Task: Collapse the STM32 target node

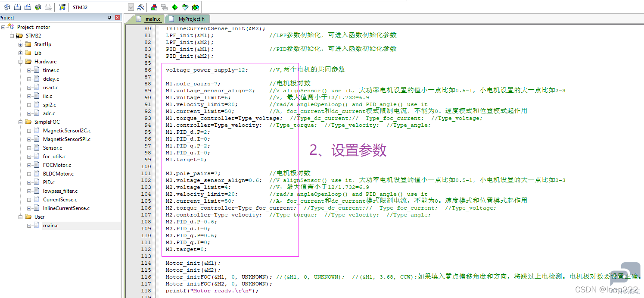Action: (x=12, y=36)
